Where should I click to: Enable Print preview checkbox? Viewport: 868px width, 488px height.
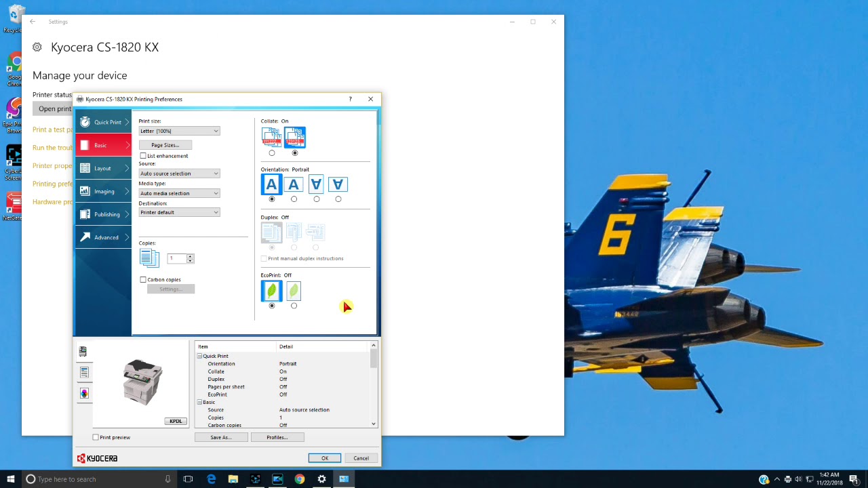[x=96, y=437]
